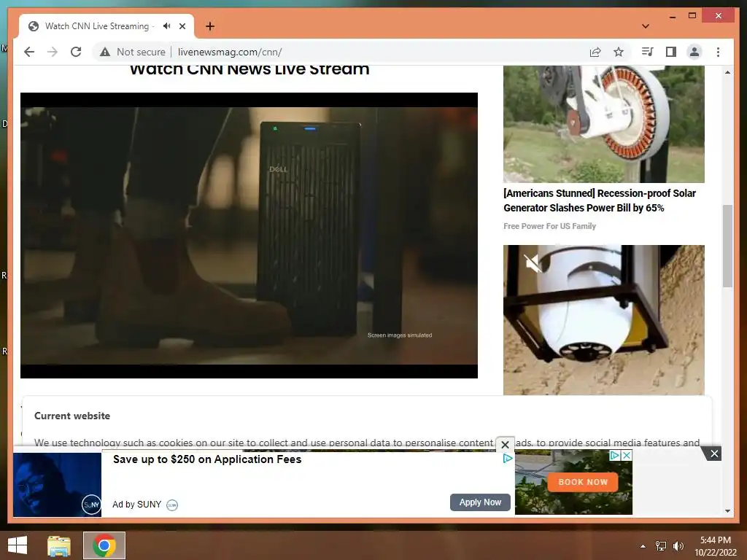Image resolution: width=747 pixels, height=560 pixels.
Task: Click the CNN live stream video player
Action: click(249, 236)
